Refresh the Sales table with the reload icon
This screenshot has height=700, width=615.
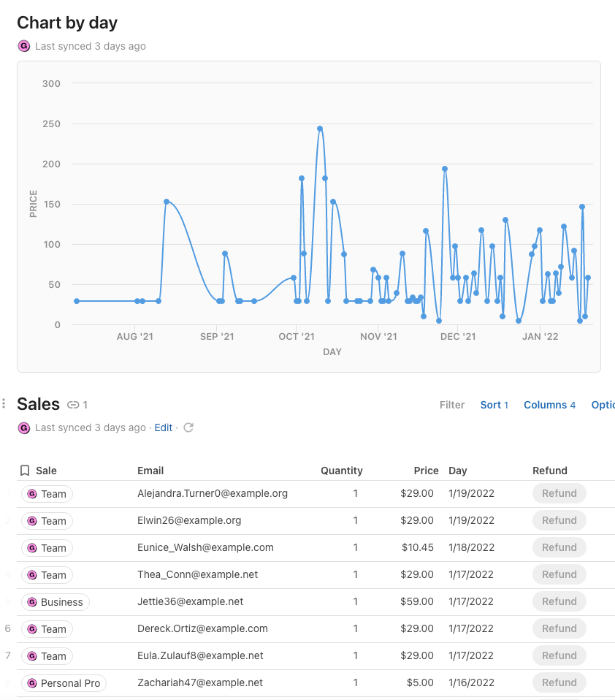[x=188, y=427]
